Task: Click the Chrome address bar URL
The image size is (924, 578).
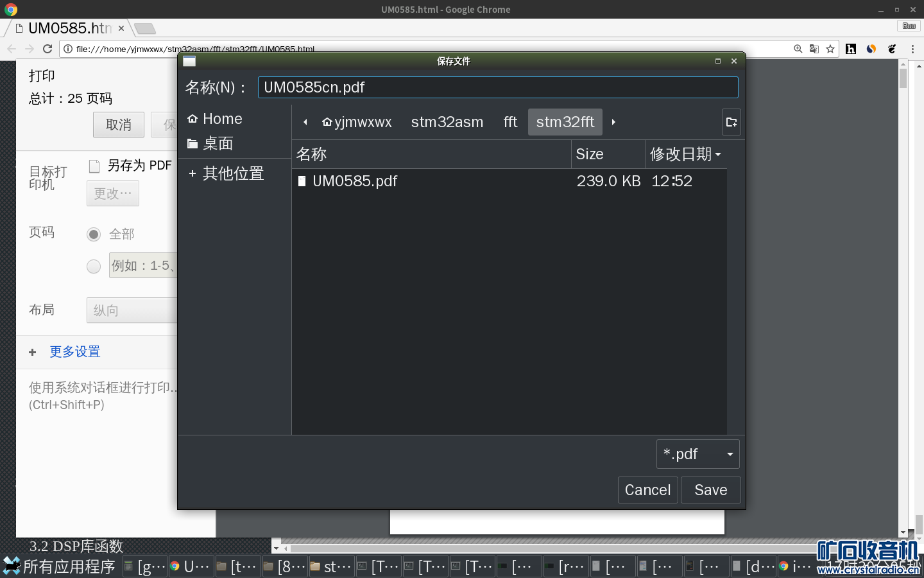Action: click(195, 49)
